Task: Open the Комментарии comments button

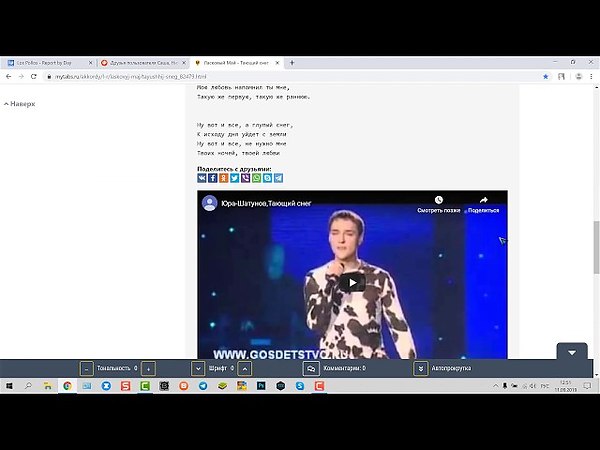Action: tap(311, 368)
